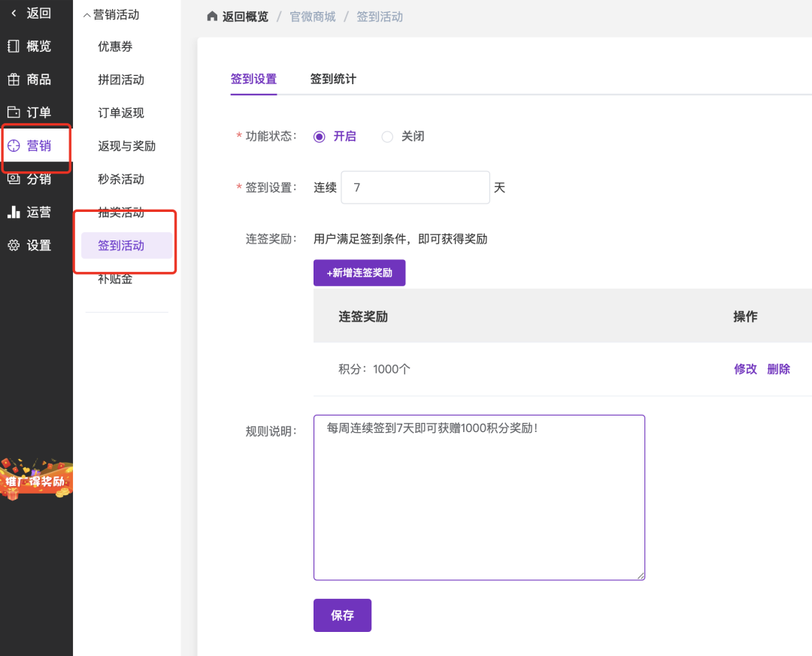Click the home icon next to 返回概览
Image resolution: width=812 pixels, height=656 pixels.
(212, 17)
